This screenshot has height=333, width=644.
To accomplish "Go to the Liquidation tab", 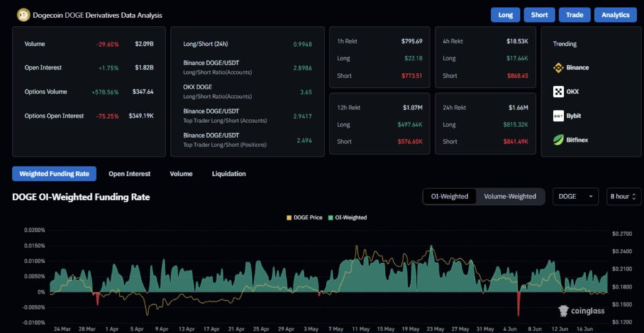I will click(x=229, y=174).
